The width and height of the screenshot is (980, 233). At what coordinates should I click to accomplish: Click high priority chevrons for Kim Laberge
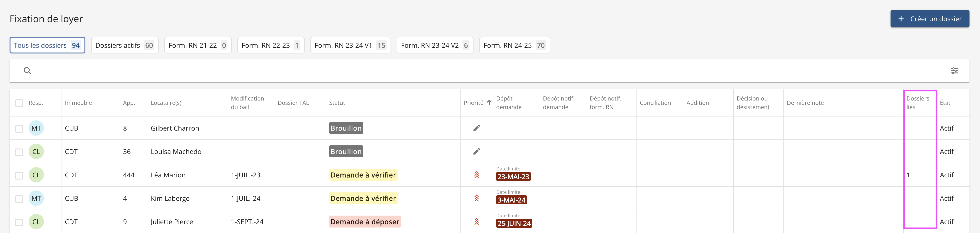coord(476,198)
